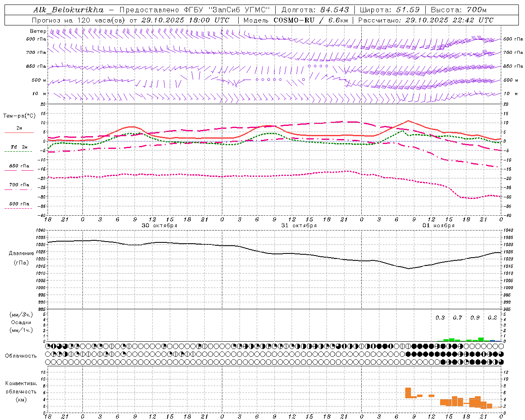Click the solid red 2м legend line
The image size is (525, 420).
tap(19, 132)
